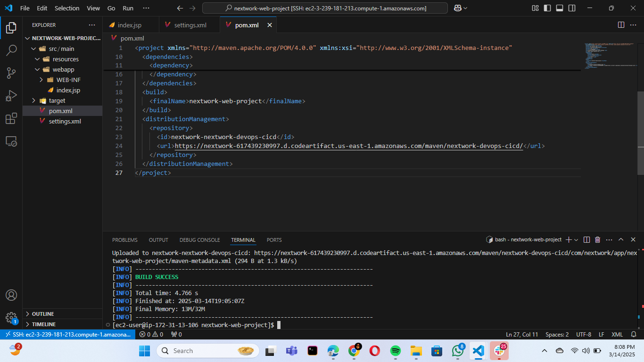Image resolution: width=644 pixels, height=362 pixels.
Task: Close the pom.xml editor tab
Action: point(270,25)
